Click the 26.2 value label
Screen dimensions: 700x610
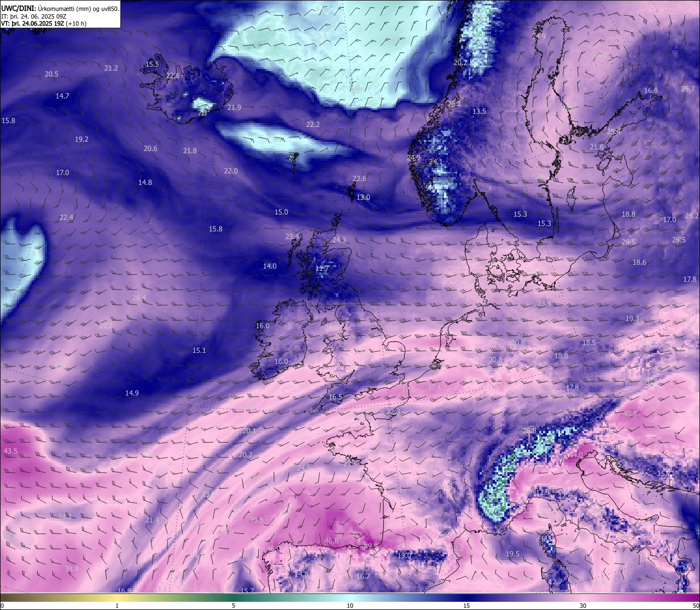coord(692,216)
